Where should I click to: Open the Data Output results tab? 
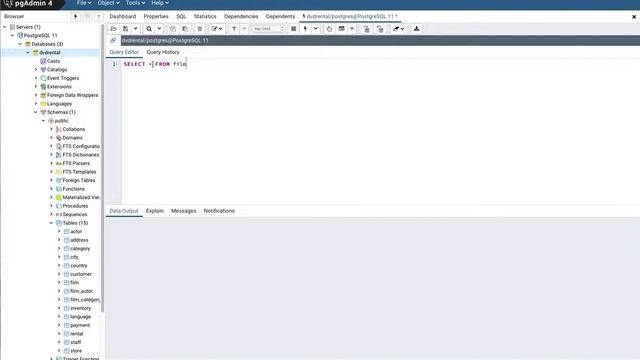[x=124, y=211]
